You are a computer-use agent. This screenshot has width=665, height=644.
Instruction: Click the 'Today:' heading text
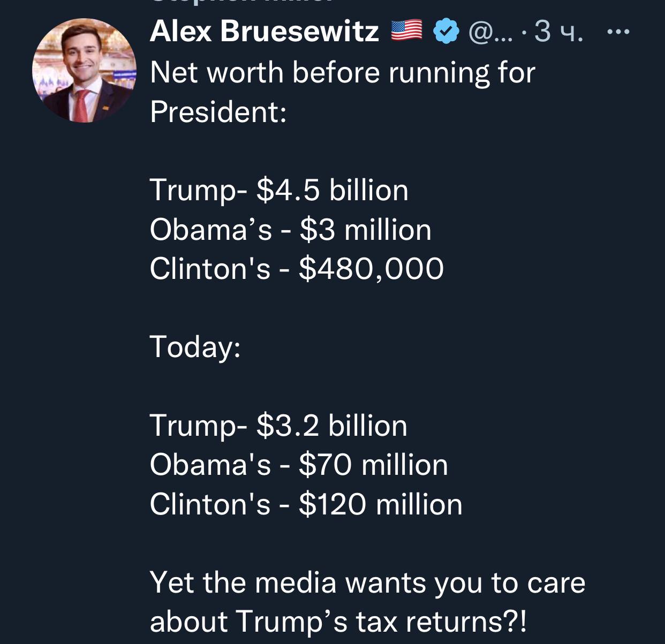coord(195,346)
